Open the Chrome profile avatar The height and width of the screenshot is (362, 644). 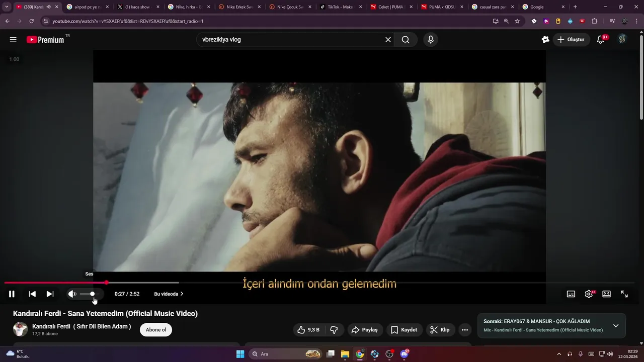[x=625, y=21]
